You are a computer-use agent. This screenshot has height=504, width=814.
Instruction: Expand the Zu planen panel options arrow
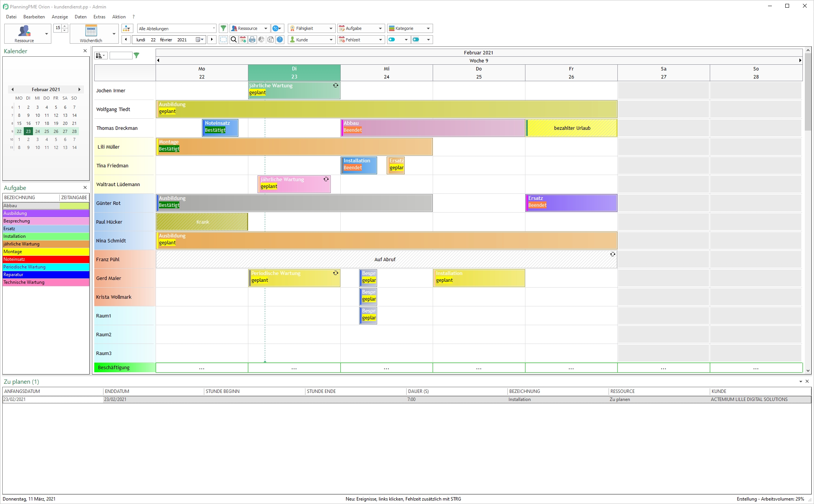[x=801, y=381]
